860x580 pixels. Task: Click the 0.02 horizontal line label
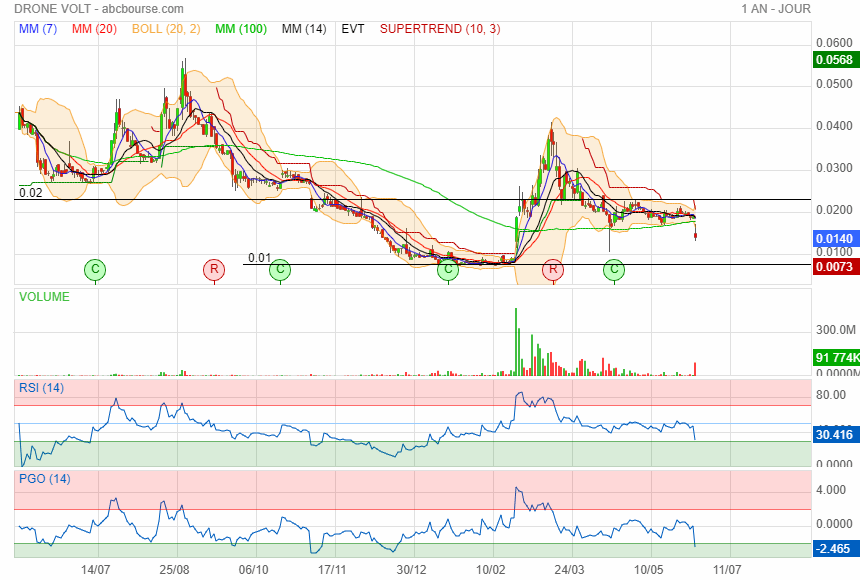pos(31,193)
